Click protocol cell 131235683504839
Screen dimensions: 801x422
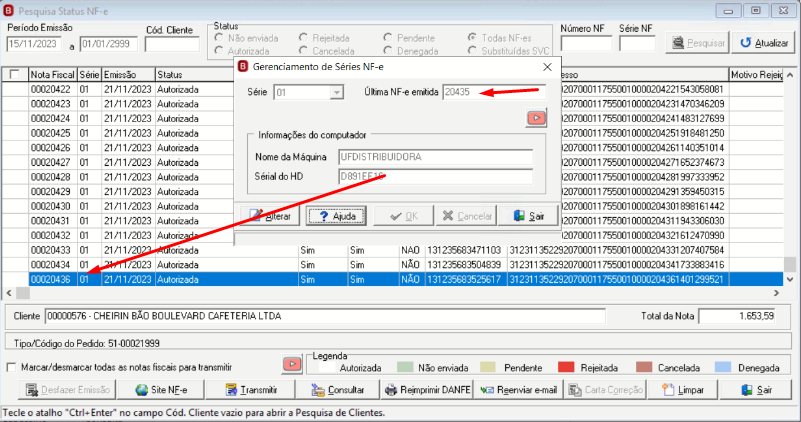(x=464, y=265)
